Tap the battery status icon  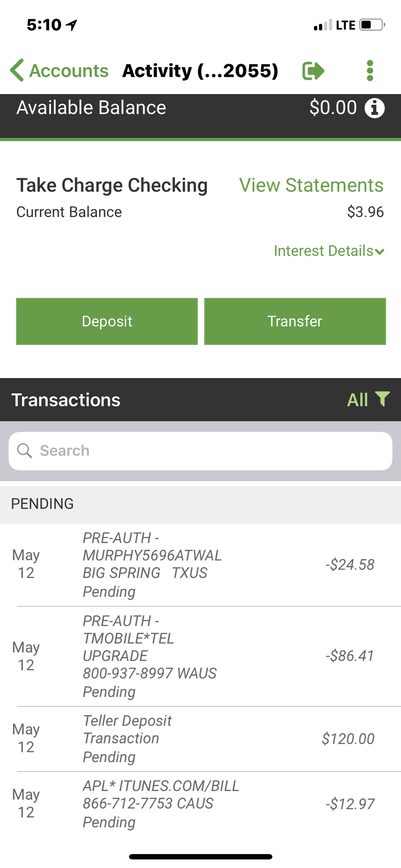(372, 25)
